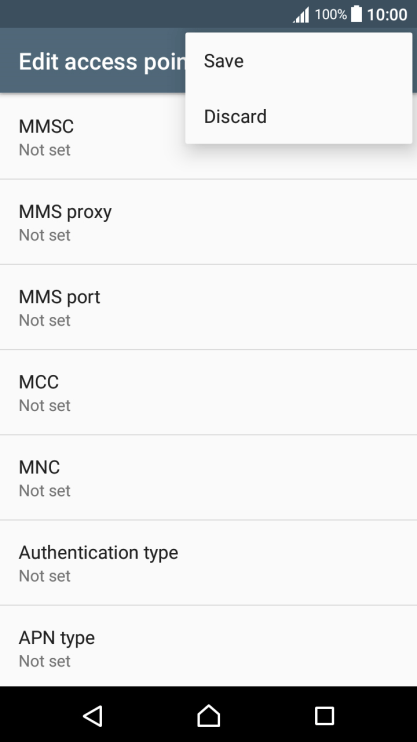Open Authentication type selection list
Screen dimensions: 417x742
208,563
